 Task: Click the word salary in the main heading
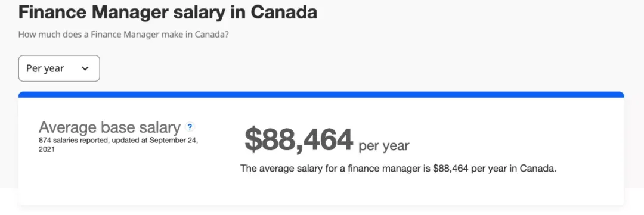coord(199,13)
